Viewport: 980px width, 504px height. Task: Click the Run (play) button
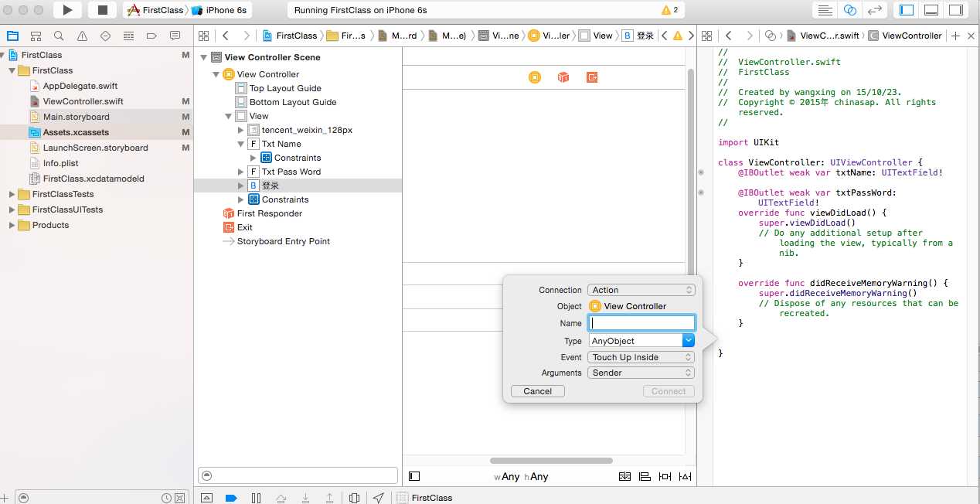pos(68,10)
